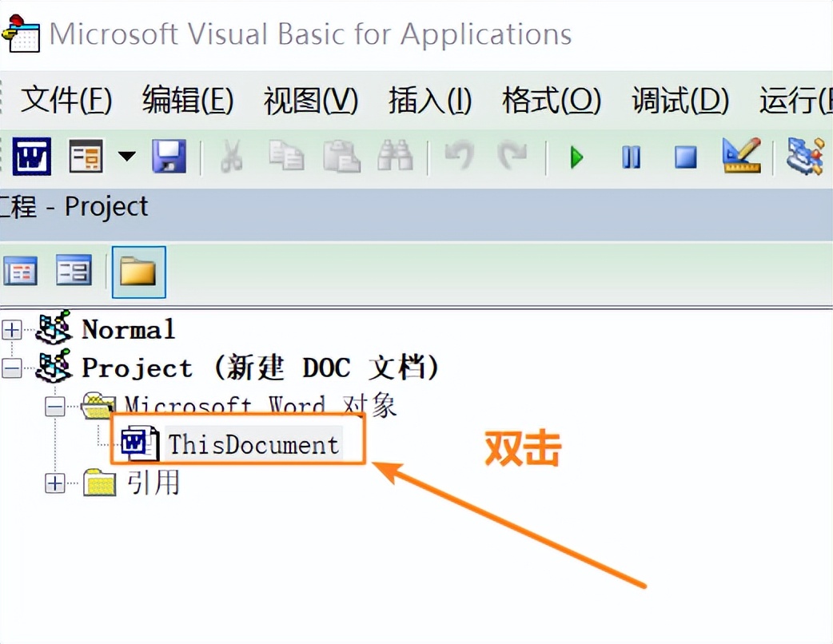Click the Paste toolbar icon
833x644 pixels.
[340, 157]
